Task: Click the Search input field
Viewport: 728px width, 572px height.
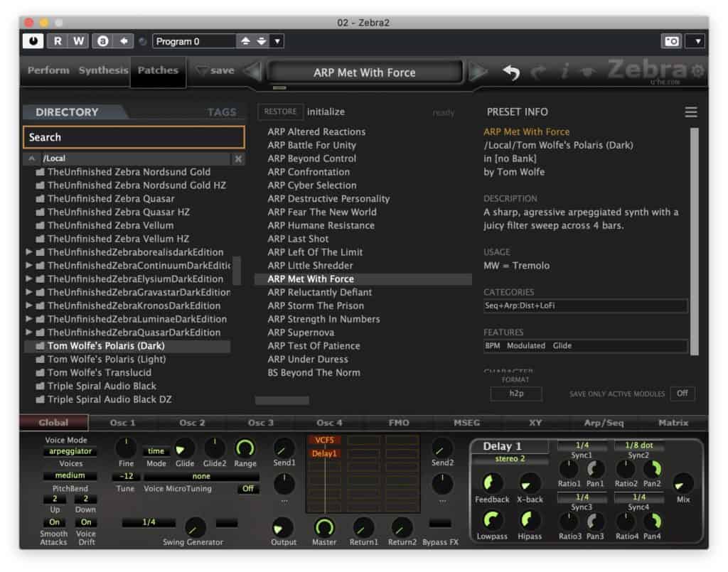Action: [x=134, y=137]
